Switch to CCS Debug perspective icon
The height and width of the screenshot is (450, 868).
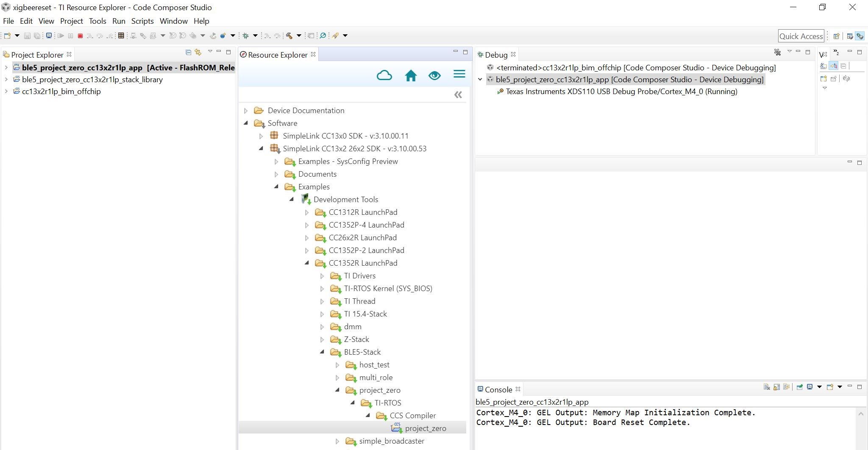(860, 36)
